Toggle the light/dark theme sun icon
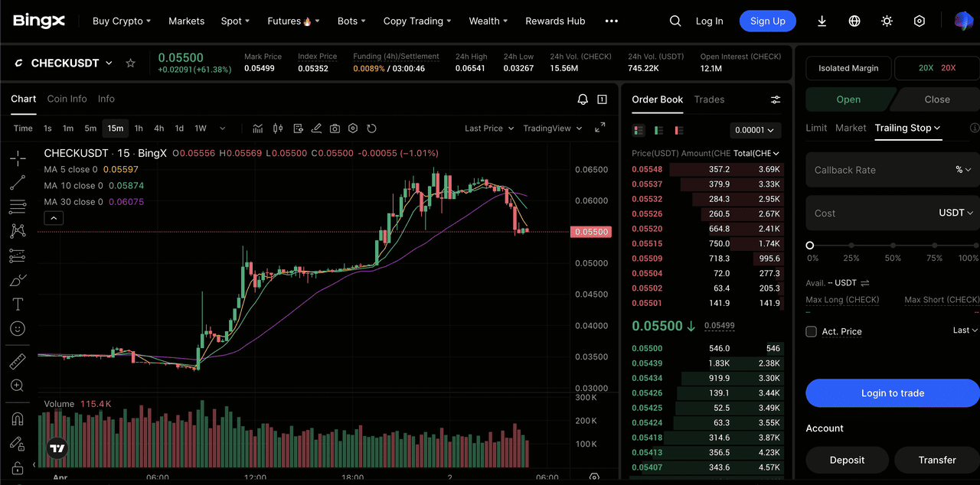The width and height of the screenshot is (980, 485). click(887, 21)
